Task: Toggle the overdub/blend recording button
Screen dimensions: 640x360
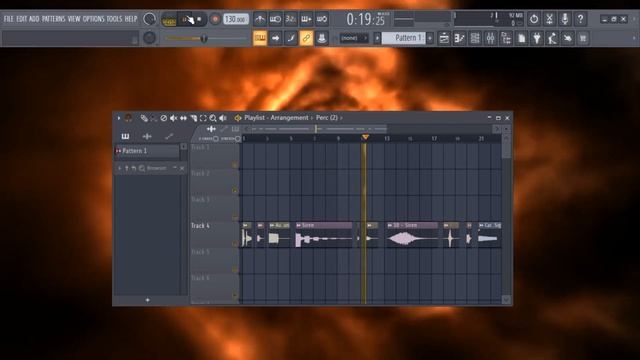Action: pyautogui.click(x=306, y=19)
